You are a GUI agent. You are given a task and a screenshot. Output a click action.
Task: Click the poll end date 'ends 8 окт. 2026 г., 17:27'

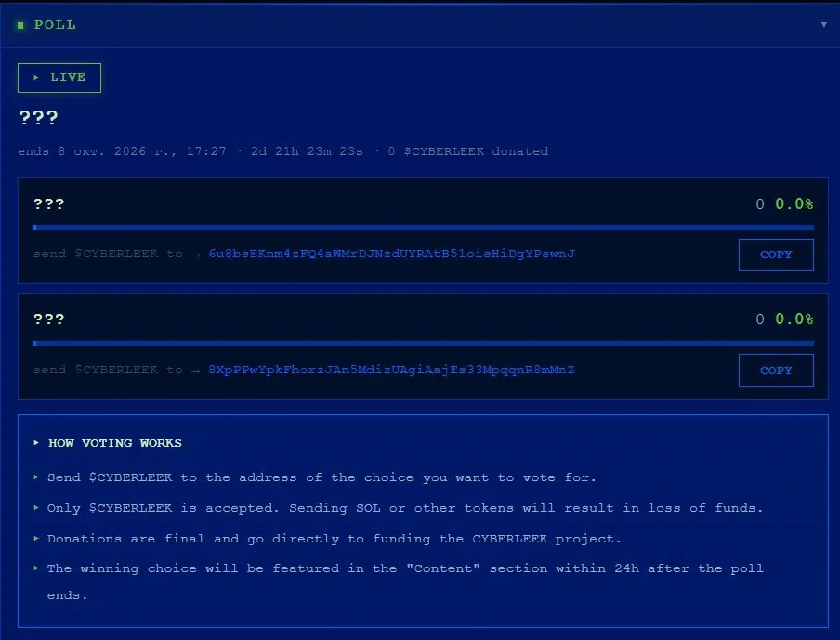pos(122,151)
